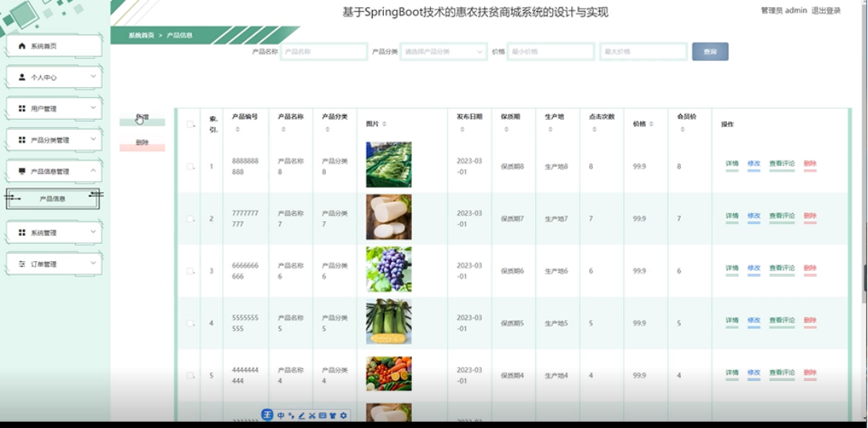Click 查看评论 for row 3 (产品名称6)
868x428 pixels.
point(782,268)
